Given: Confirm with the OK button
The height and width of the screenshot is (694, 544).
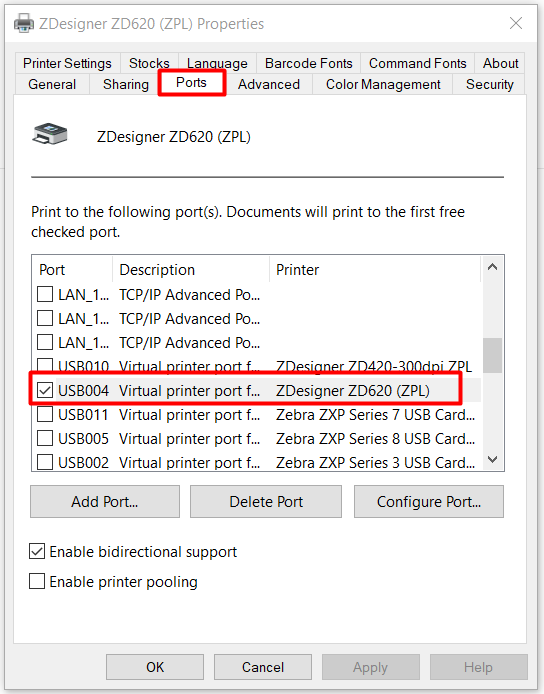Looking at the screenshot, I should tap(155, 667).
